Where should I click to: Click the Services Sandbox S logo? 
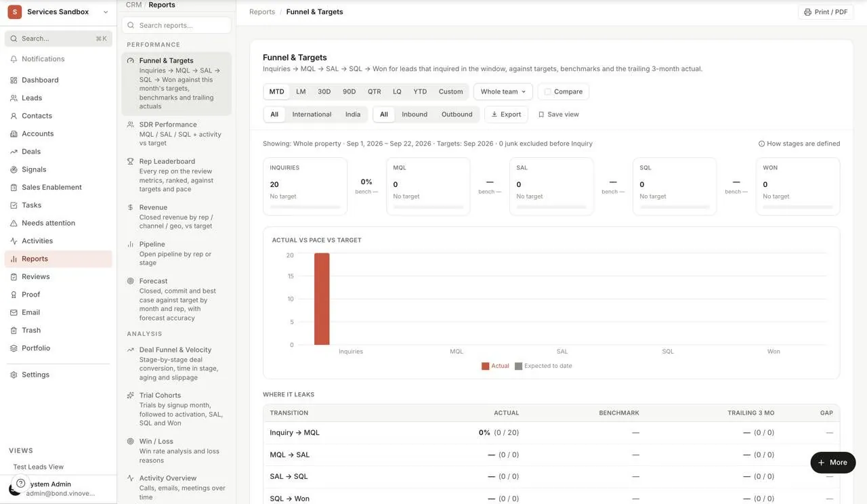[x=14, y=12]
